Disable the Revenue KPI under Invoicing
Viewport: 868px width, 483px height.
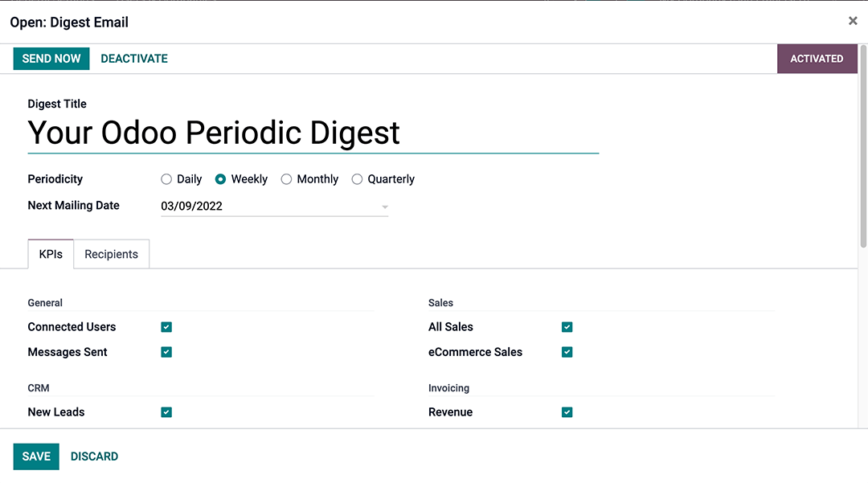pyautogui.click(x=567, y=412)
